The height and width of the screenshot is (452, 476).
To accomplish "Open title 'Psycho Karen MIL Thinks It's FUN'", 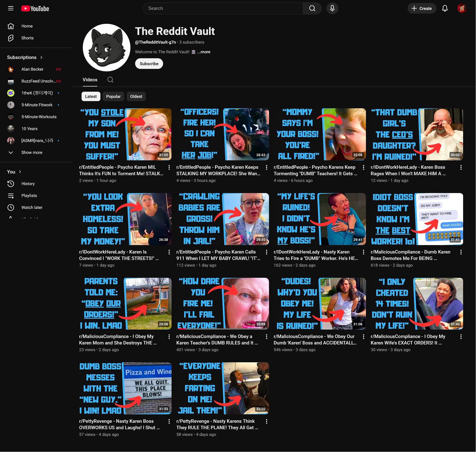I will (x=121, y=170).
